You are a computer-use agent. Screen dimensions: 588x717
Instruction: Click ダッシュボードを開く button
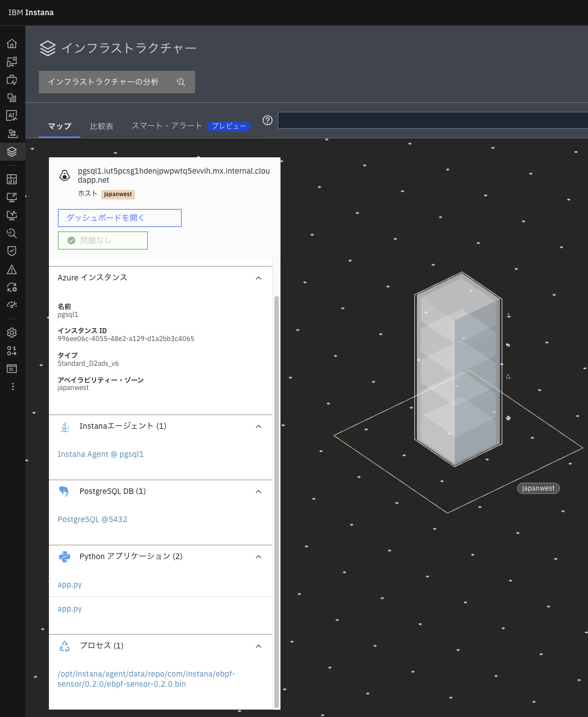[x=120, y=218]
